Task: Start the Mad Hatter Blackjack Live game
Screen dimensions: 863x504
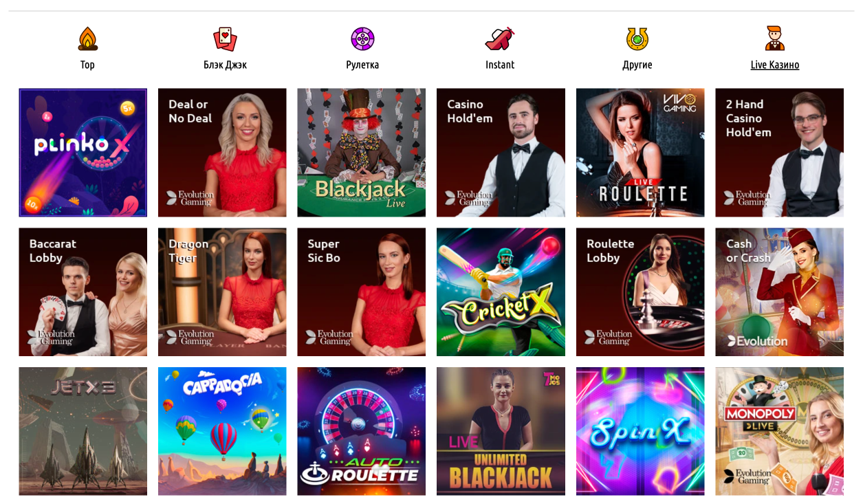Action: tap(361, 153)
